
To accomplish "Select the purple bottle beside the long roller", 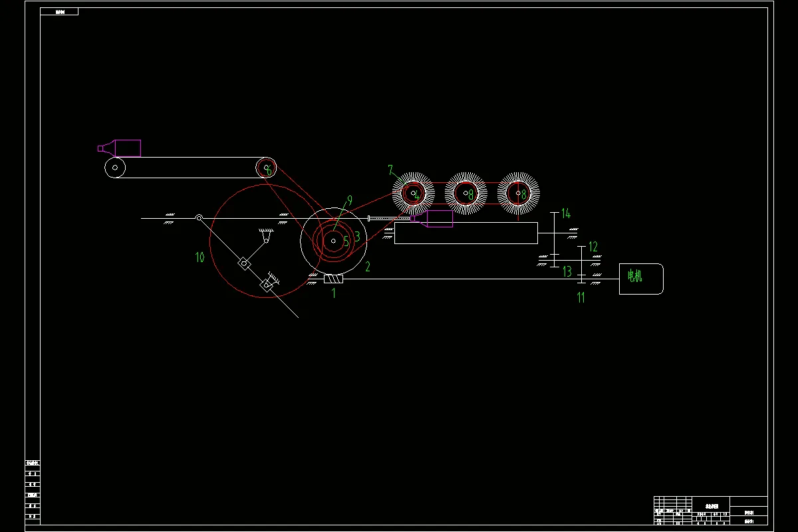I will pyautogui.click(x=432, y=218).
